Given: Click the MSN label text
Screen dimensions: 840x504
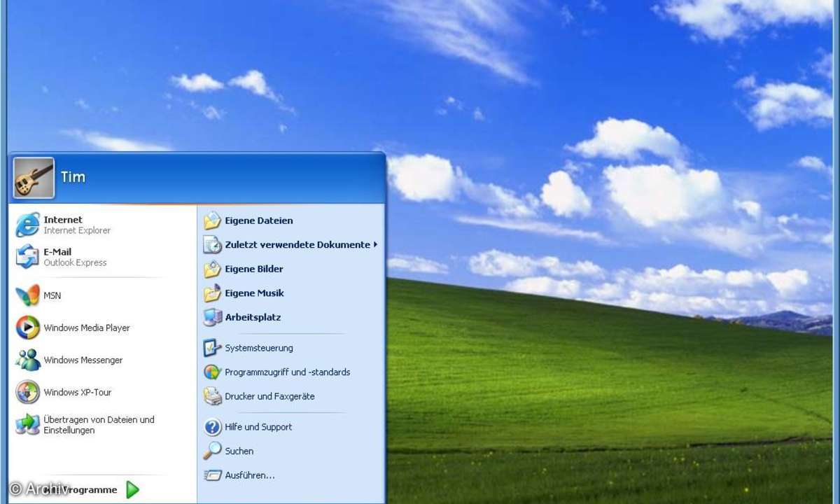Looking at the screenshot, I should tap(52, 295).
